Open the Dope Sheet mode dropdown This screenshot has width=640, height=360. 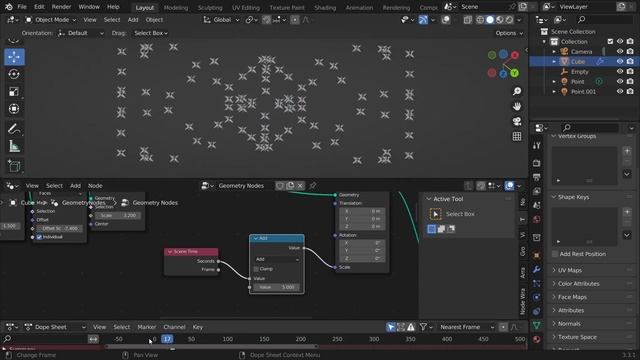point(55,327)
